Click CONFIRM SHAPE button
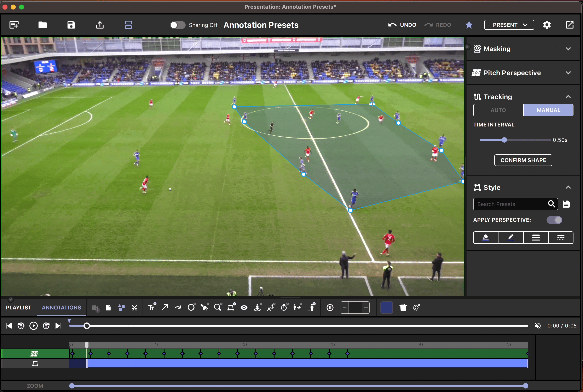This screenshot has height=392, width=583. pyautogui.click(x=523, y=160)
